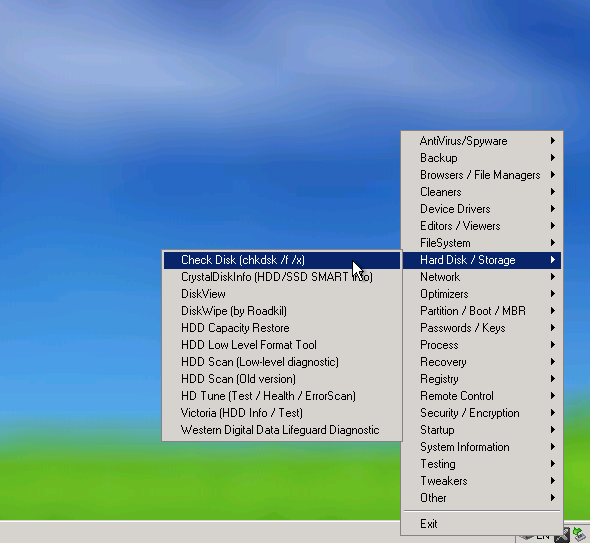This screenshot has width=590, height=543.
Task: Expand the AntiVirus/Spyware submenu arrow
Action: click(552, 141)
